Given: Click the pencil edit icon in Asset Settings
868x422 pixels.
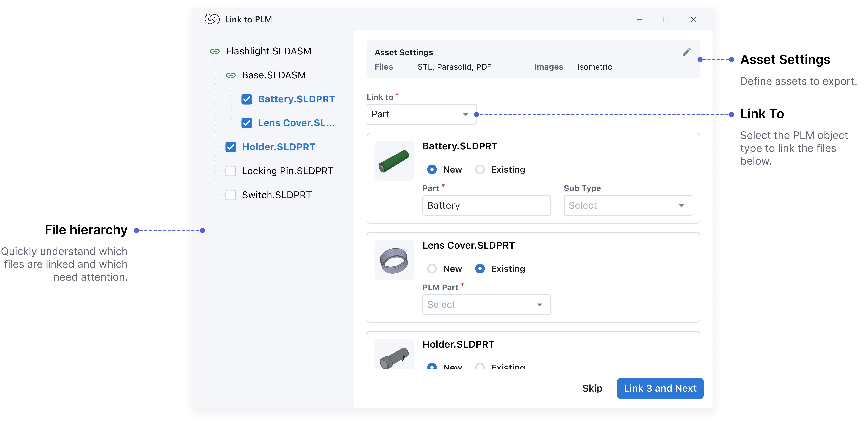Looking at the screenshot, I should tap(686, 52).
